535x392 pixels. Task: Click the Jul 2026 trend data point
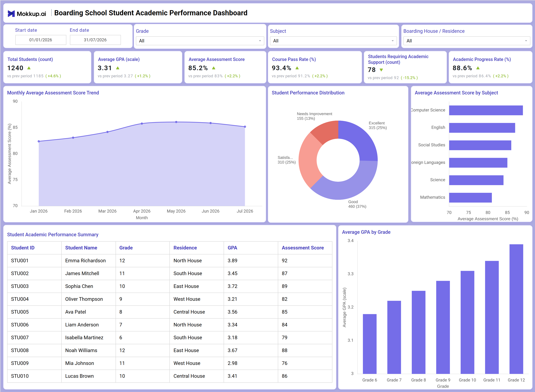[245, 127]
